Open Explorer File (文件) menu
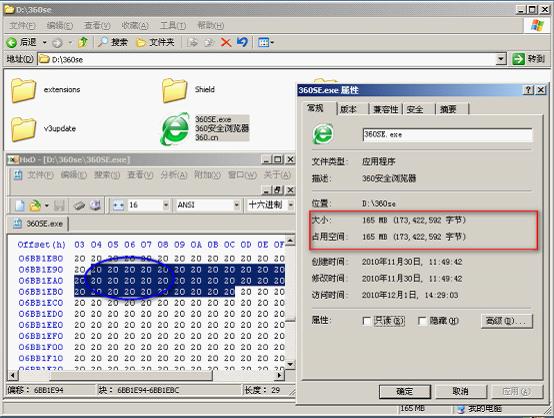Viewport: 554px width, 418px height. pyautogui.click(x=22, y=26)
